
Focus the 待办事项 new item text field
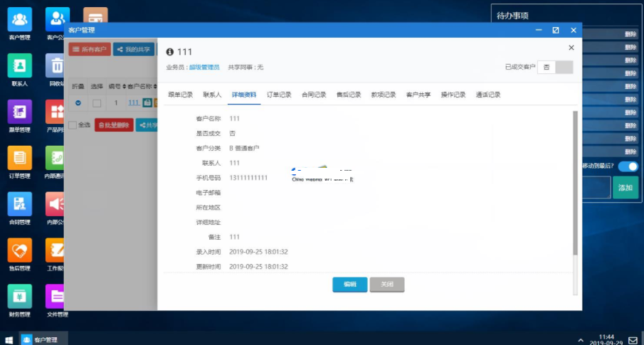[596, 187]
